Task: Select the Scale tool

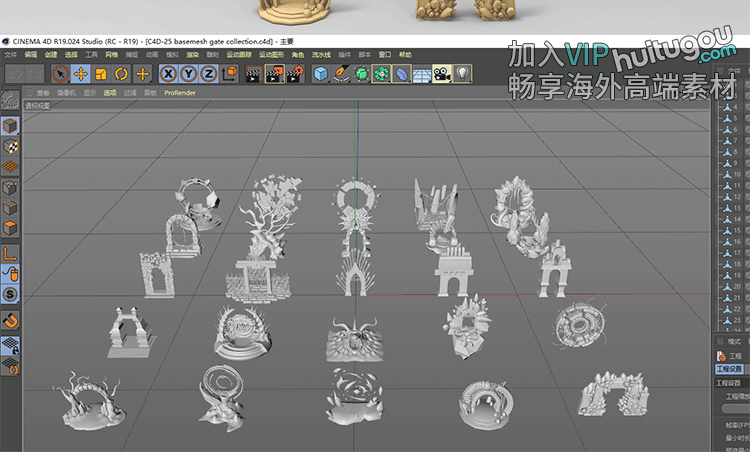Action: pyautogui.click(x=101, y=73)
